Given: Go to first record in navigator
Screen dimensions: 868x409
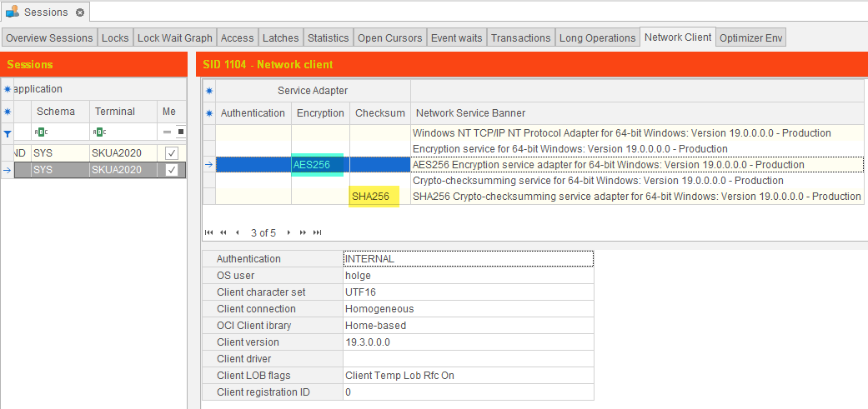Looking at the screenshot, I should pyautogui.click(x=208, y=232).
